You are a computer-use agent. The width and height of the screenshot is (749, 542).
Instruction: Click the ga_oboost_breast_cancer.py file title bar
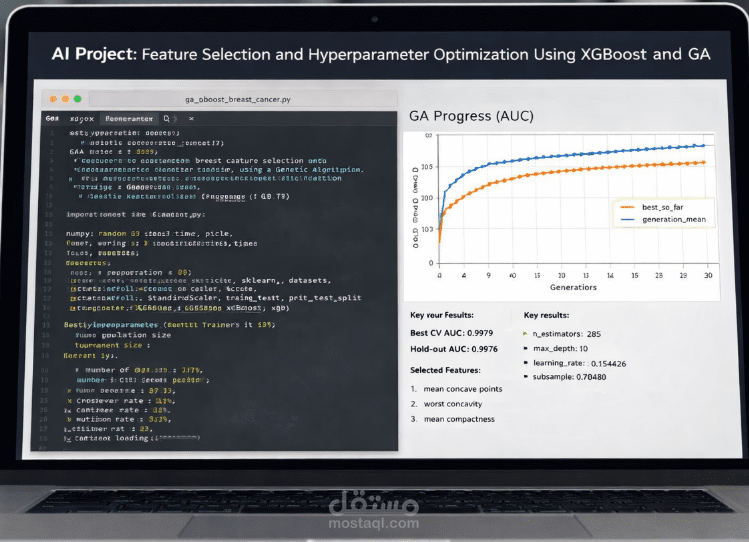point(243,99)
